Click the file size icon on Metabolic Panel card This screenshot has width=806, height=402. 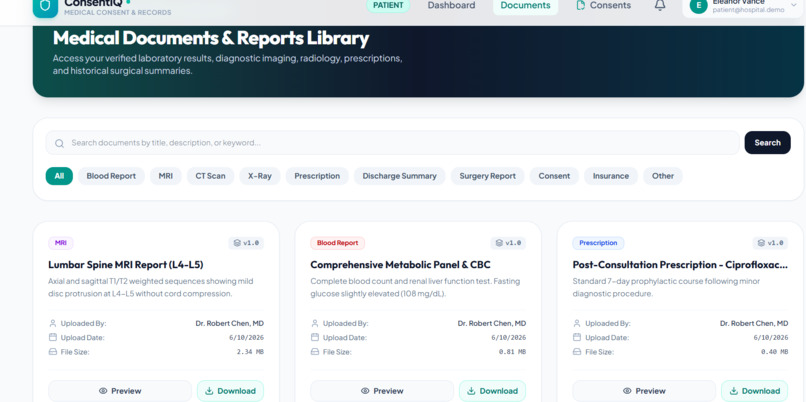tap(315, 352)
